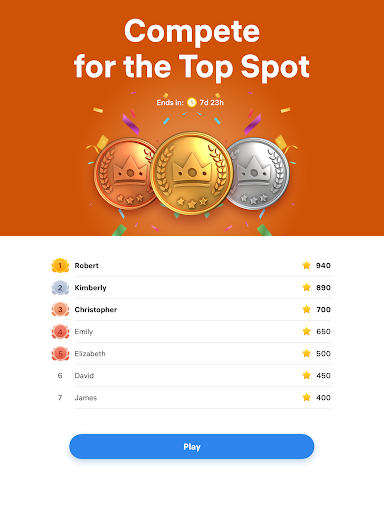Click the star icon next to 400
The height and width of the screenshot is (512, 384).
click(307, 397)
